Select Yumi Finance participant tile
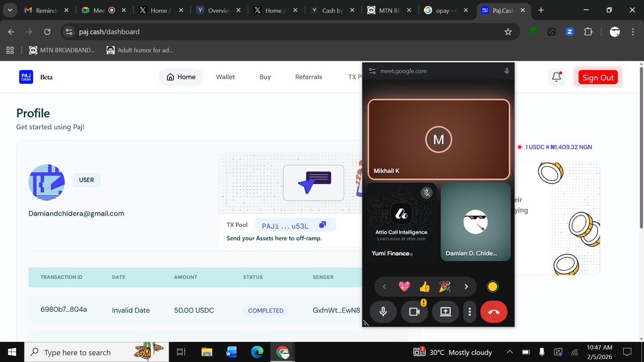The image size is (644, 362). (401, 221)
